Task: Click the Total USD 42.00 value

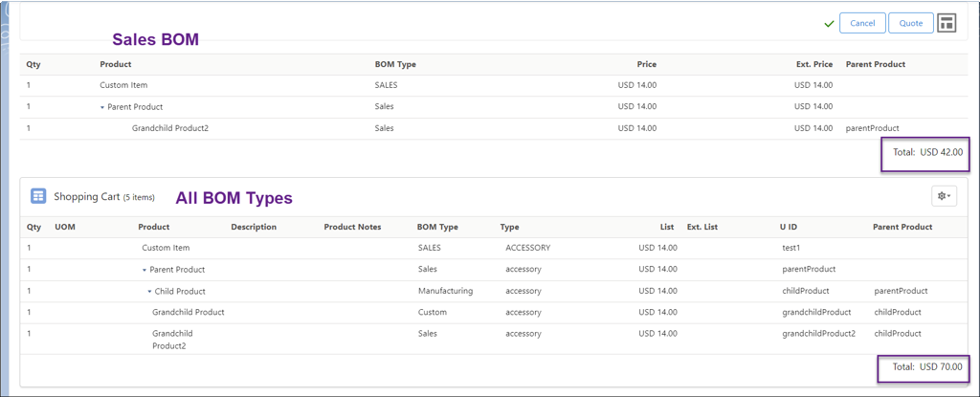Action: (x=942, y=151)
